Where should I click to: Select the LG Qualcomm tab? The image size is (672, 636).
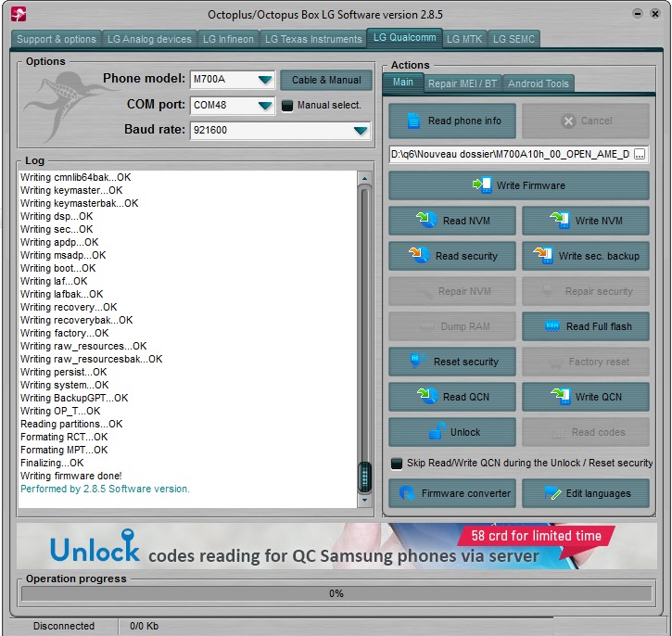coord(404,38)
